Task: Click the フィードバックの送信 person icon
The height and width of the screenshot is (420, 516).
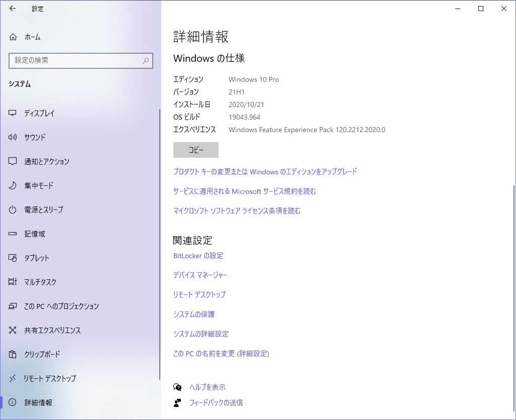Action: pos(177,402)
